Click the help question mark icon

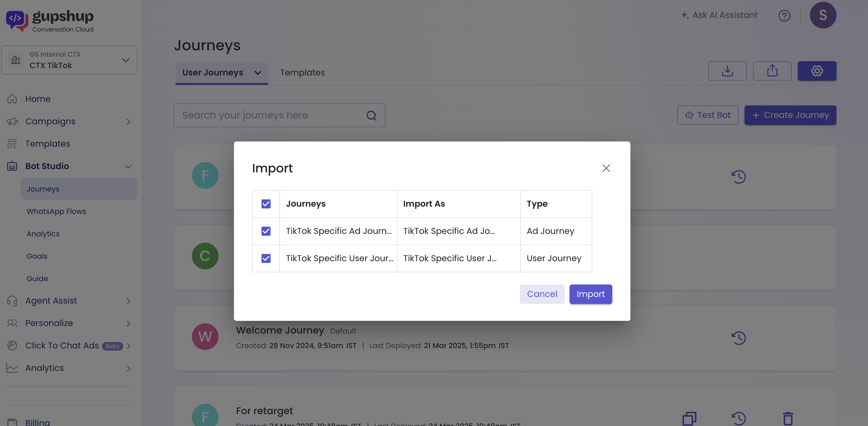[784, 15]
